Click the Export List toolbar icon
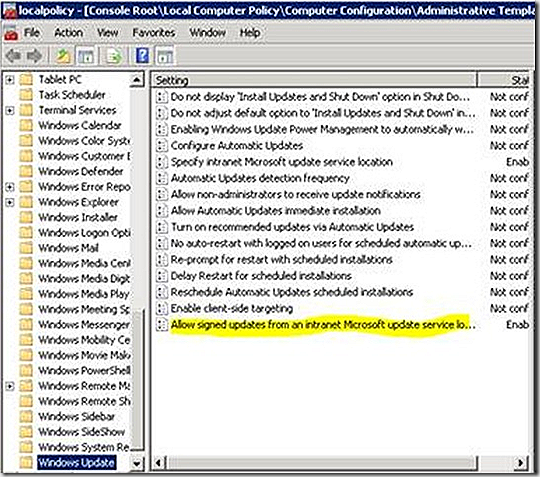Screen dimensions: 540x477 [x=114, y=55]
